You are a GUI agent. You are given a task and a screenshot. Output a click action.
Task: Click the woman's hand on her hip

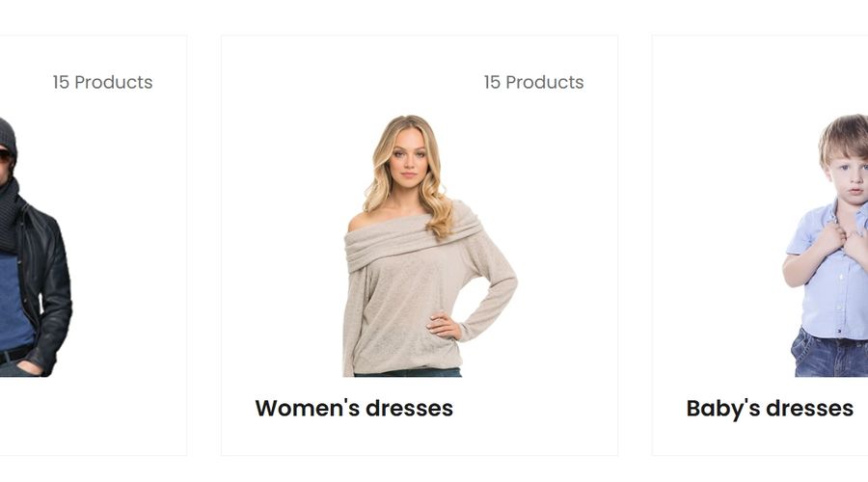click(x=444, y=326)
